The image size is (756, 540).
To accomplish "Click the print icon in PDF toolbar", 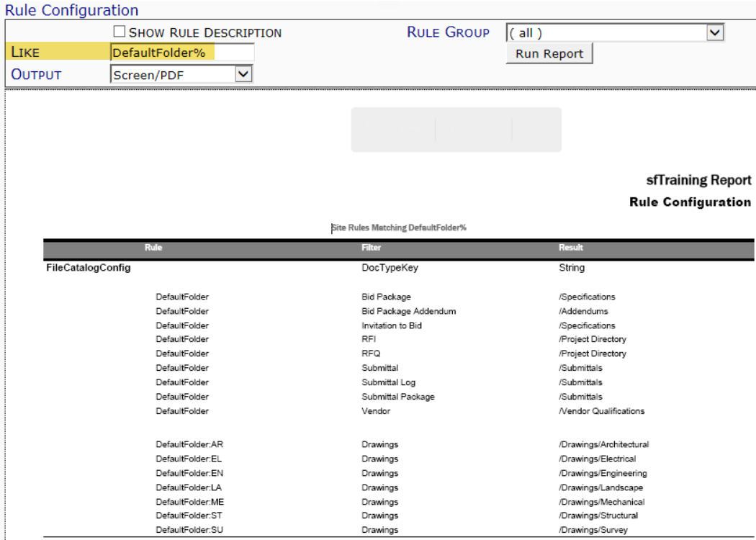I will point(410,130).
